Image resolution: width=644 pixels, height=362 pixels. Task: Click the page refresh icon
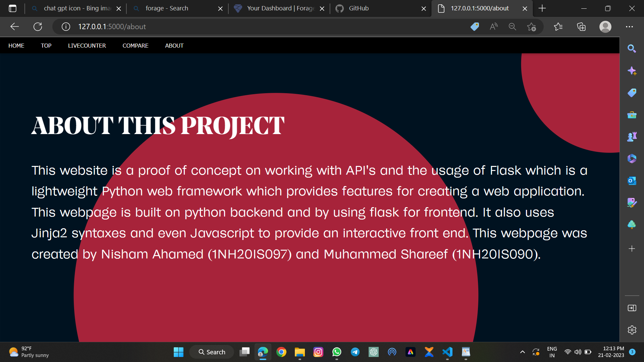pyautogui.click(x=38, y=27)
